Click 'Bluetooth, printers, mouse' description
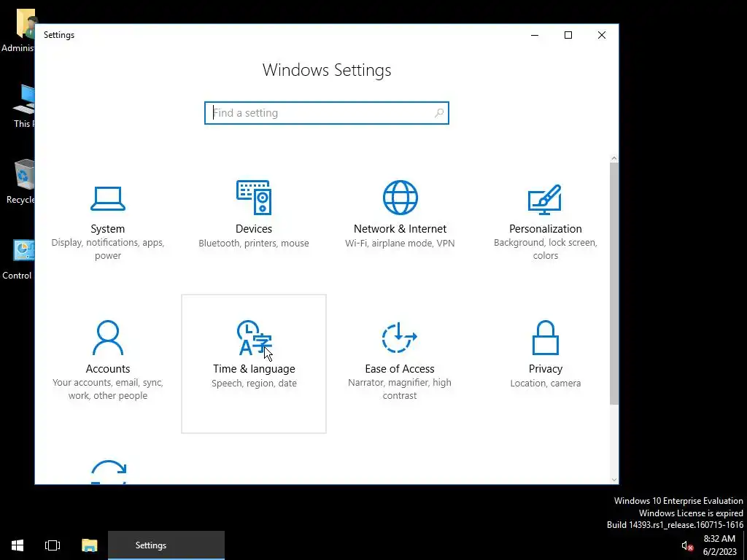Viewport: 747px width, 560px height. [253, 243]
